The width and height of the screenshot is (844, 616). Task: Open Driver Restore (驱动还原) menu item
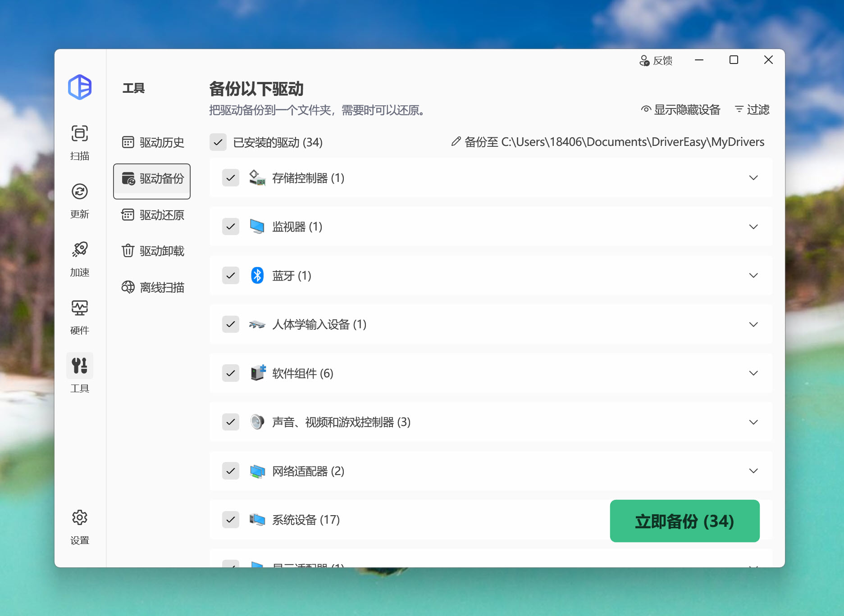152,215
